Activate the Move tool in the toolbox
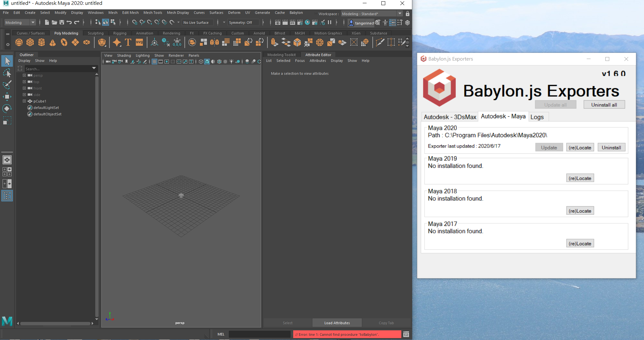 pos(7,97)
